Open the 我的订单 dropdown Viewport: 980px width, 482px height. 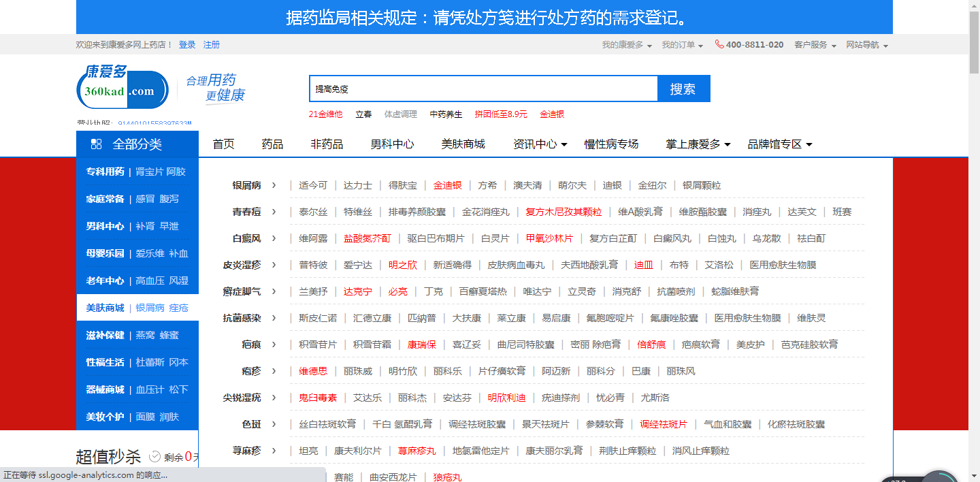tap(683, 45)
